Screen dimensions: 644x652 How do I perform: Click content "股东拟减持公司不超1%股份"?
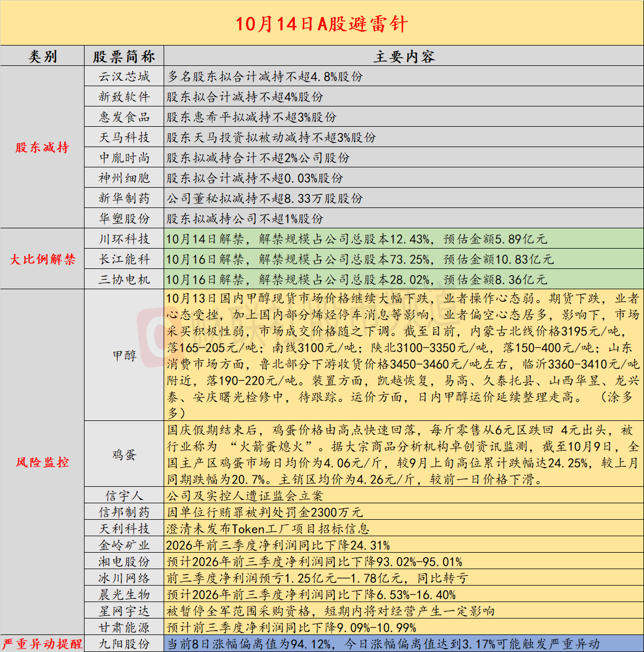[245, 219]
